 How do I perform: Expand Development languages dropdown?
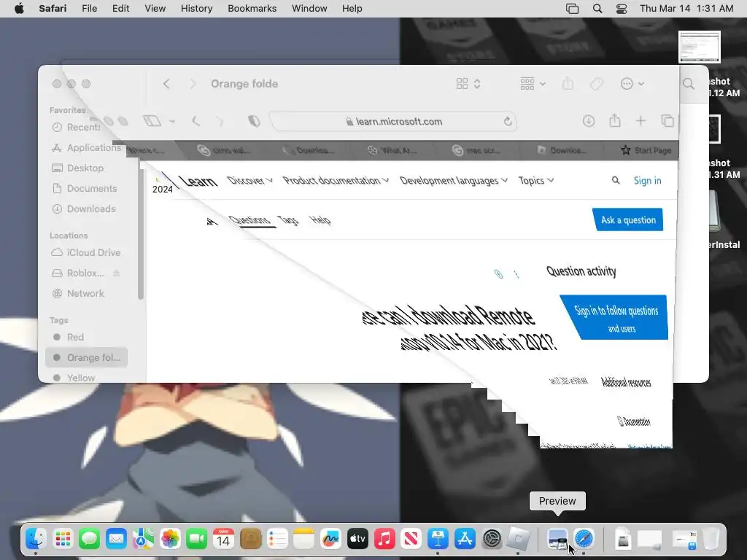tap(454, 181)
